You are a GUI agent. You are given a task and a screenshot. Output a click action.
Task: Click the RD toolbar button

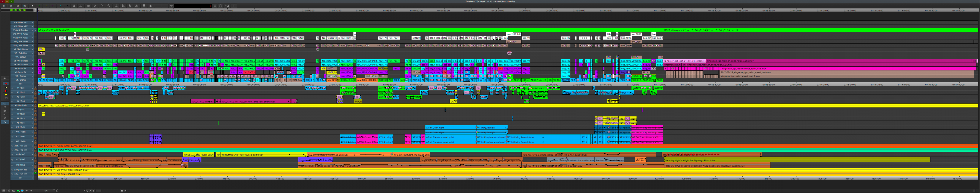[25, 6]
